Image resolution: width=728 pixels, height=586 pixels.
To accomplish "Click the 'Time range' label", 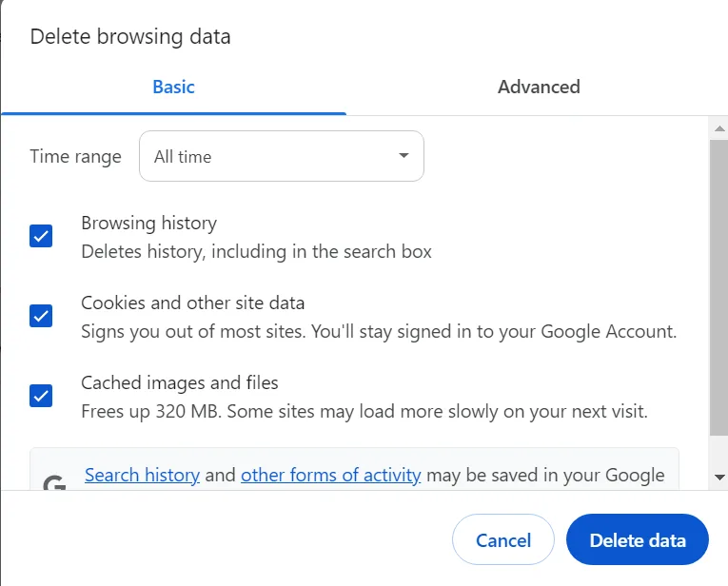I will coord(76,157).
